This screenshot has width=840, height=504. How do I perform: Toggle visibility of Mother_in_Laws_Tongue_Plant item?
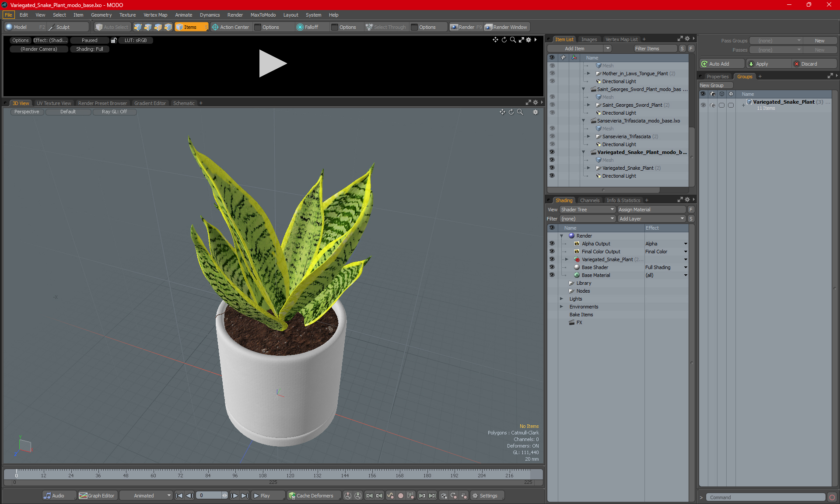[552, 73]
